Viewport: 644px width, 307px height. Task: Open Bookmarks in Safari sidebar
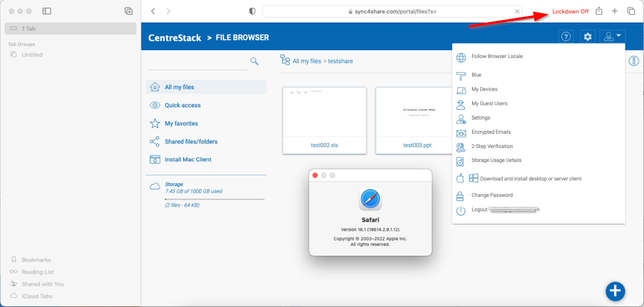36,260
